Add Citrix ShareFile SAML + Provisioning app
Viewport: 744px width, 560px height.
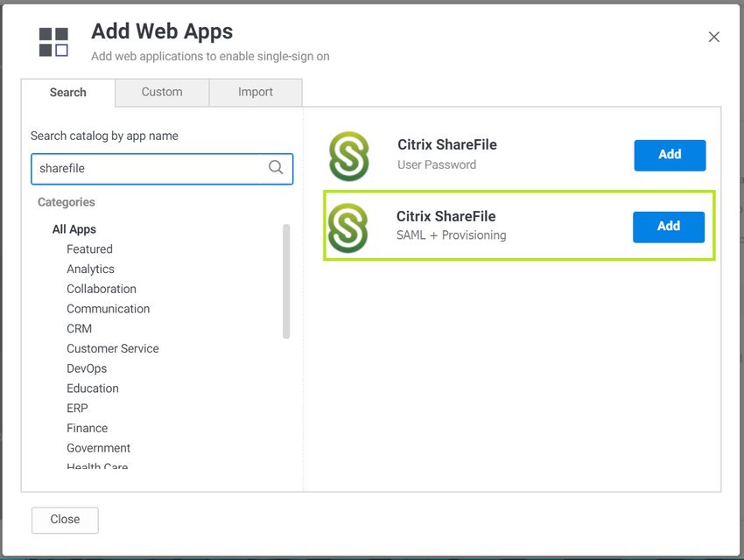pos(669,227)
